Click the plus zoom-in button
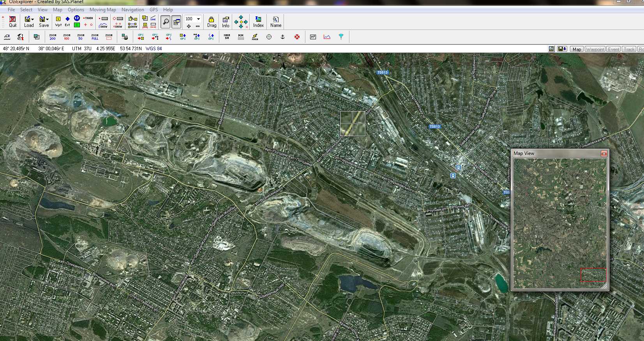This screenshot has height=341, width=644. pos(189,26)
